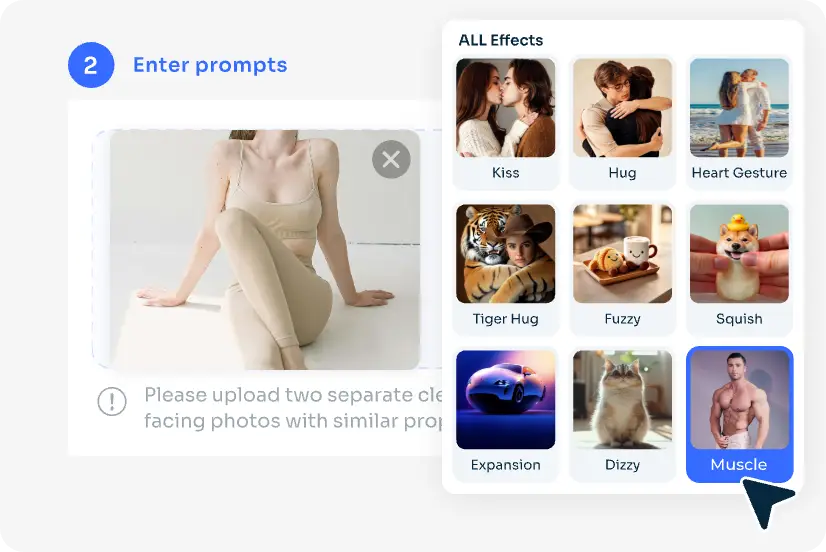Image resolution: width=826 pixels, height=552 pixels.
Task: Click the uploaded woman photo preview
Action: point(264,250)
